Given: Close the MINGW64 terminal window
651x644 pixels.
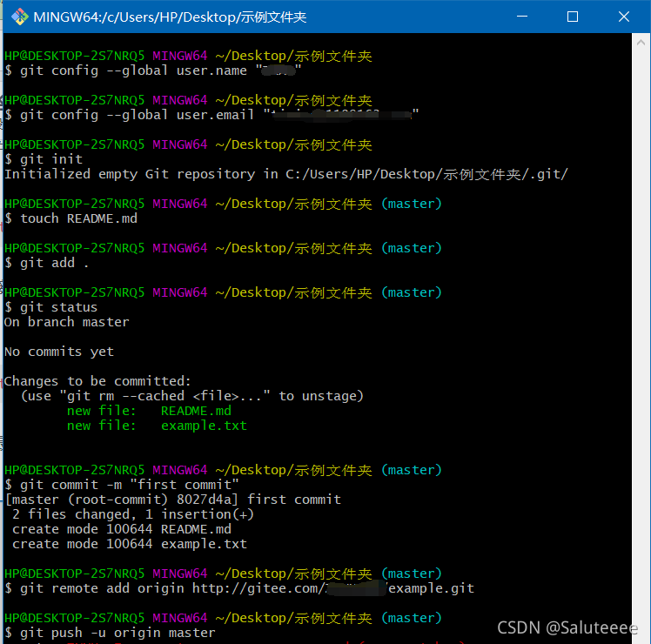Looking at the screenshot, I should (x=624, y=17).
